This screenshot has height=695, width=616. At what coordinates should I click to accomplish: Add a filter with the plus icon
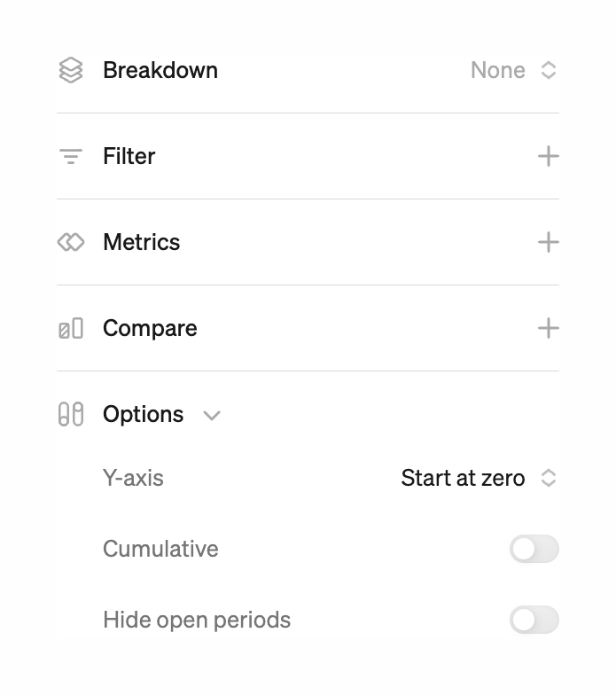click(x=548, y=157)
